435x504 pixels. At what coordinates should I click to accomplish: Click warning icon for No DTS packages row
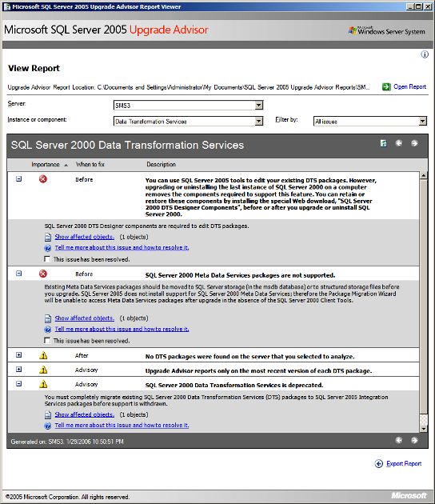point(43,355)
